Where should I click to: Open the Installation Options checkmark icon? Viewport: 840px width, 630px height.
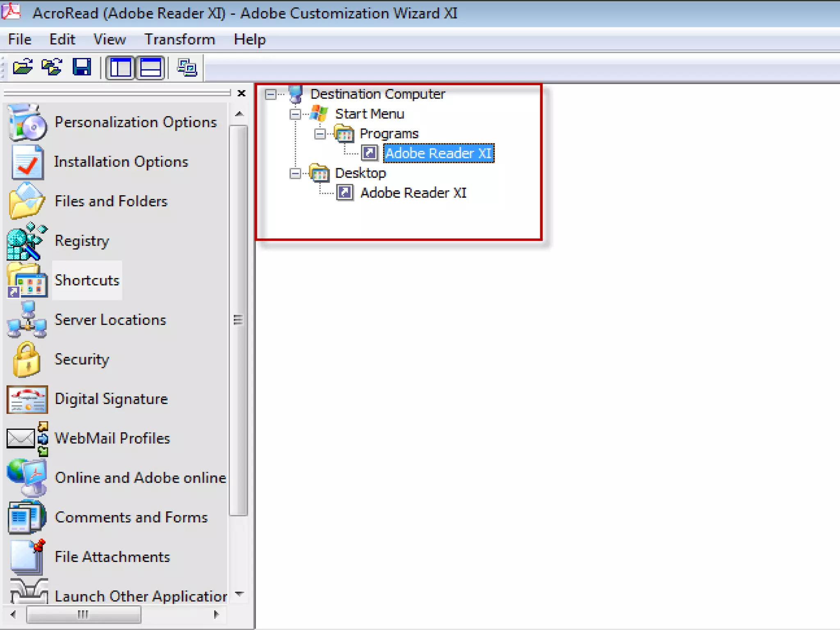coord(27,162)
